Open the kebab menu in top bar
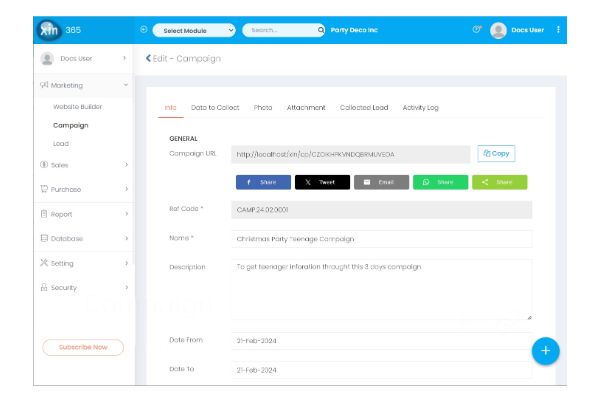Image resolution: width=606 pixels, height=420 pixels. 558,30
